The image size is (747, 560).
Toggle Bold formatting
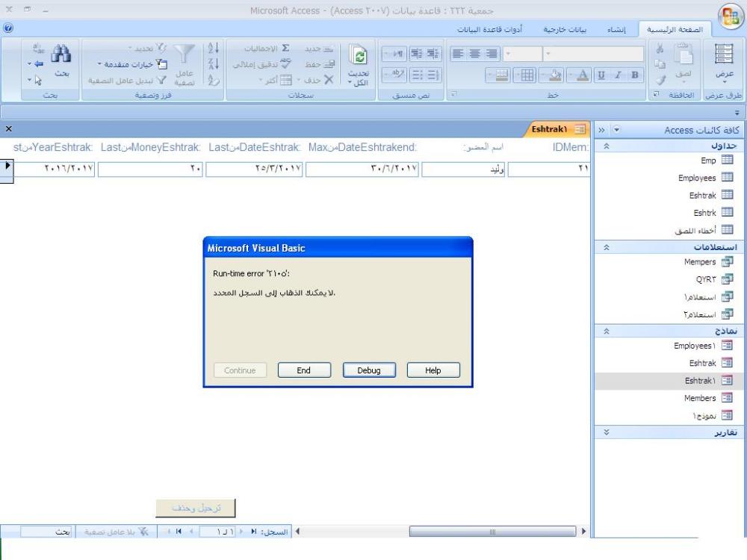[x=634, y=75]
